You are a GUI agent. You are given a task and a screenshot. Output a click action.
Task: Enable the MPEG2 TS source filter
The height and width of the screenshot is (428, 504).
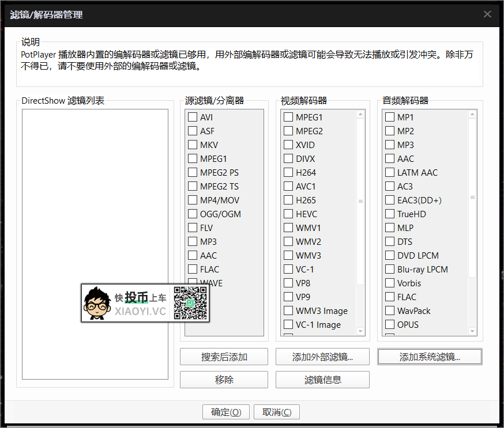193,186
